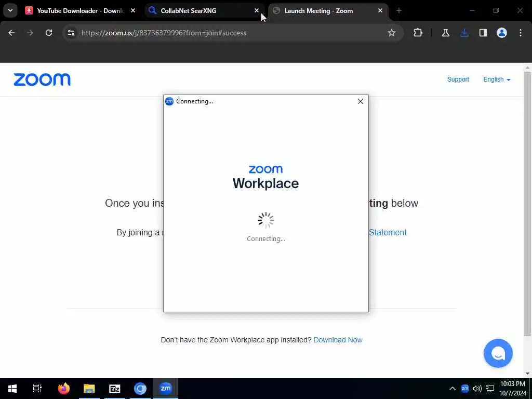This screenshot has width=532, height=399.
Task: Go back to previous page
Action: click(x=11, y=33)
